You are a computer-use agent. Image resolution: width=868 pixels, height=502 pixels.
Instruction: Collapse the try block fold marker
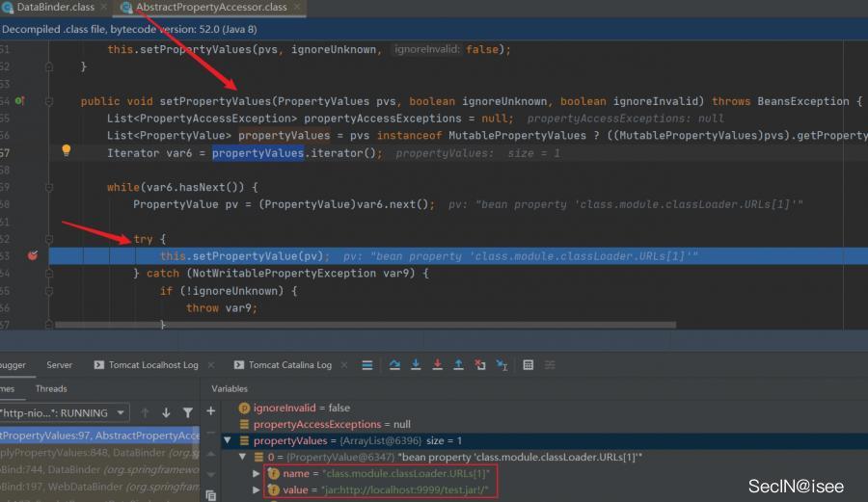[x=49, y=239]
